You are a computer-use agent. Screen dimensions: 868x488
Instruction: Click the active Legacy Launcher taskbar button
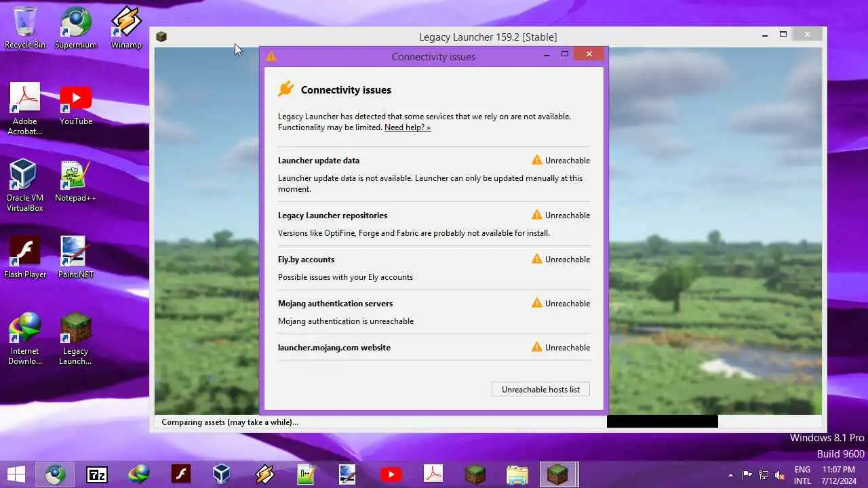pyautogui.click(x=558, y=474)
